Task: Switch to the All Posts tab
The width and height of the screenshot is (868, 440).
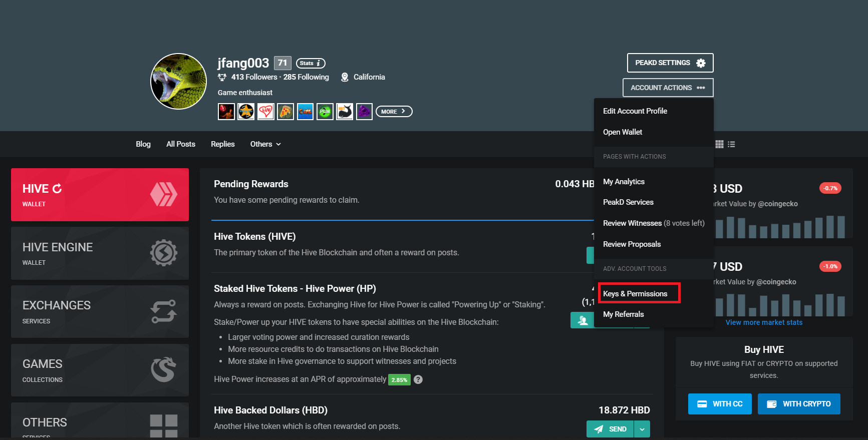Action: 181,144
